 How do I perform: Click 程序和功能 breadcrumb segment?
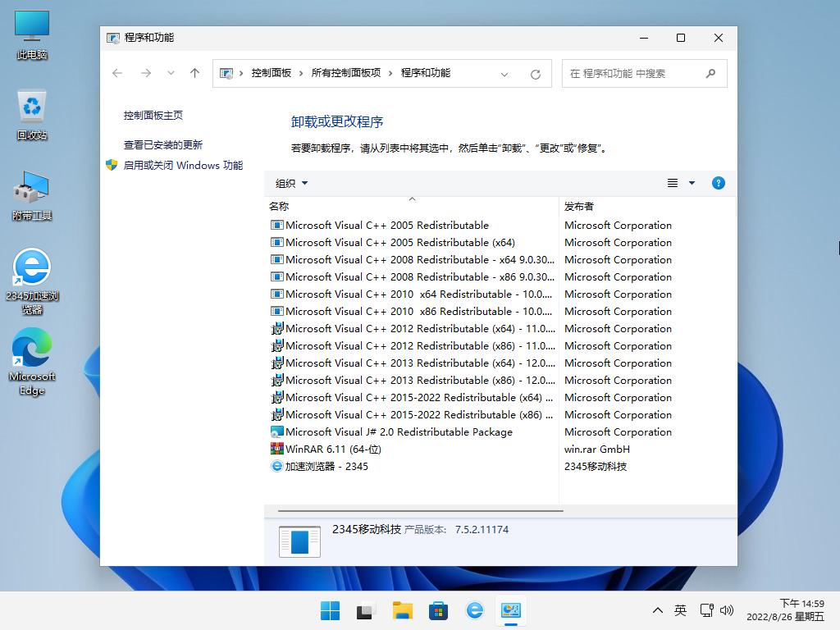pos(426,73)
